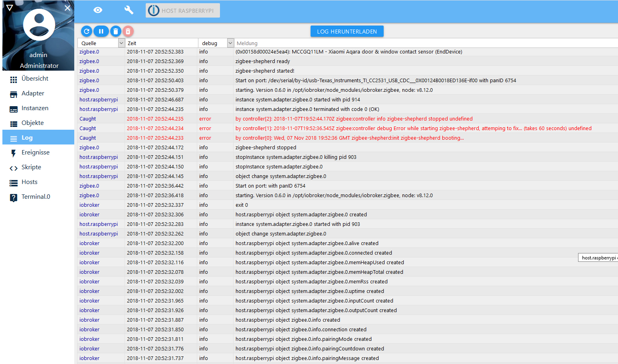Viewport: 618px width, 364px height.
Task: Click the Ereignisse lightning icon
Action: (x=14, y=153)
